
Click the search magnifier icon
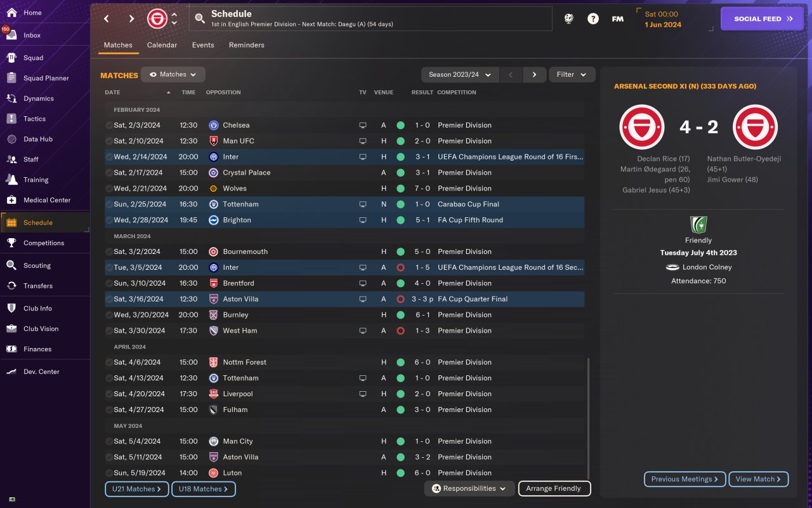click(x=200, y=19)
